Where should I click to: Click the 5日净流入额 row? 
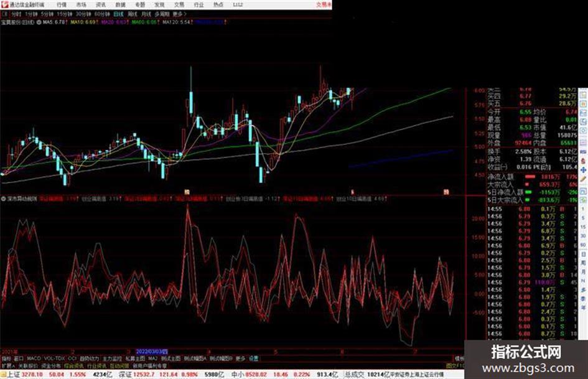click(x=533, y=192)
